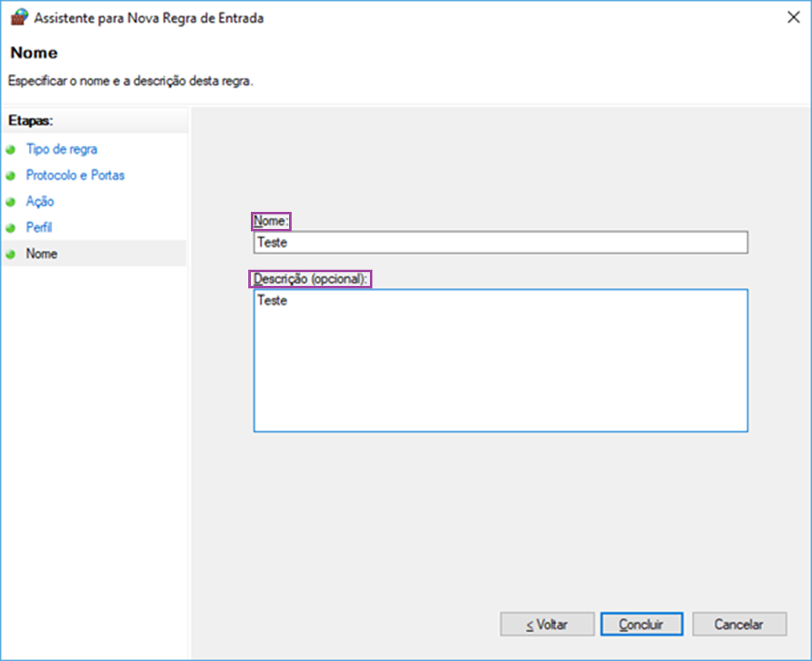Click green bullet beside the Nome step

10,254
